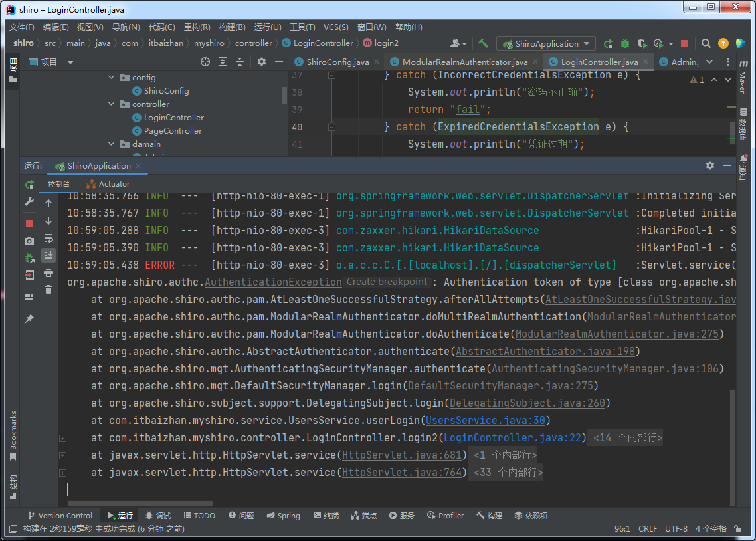
Task: Close the LoginController.java editor tab
Action: tap(646, 62)
